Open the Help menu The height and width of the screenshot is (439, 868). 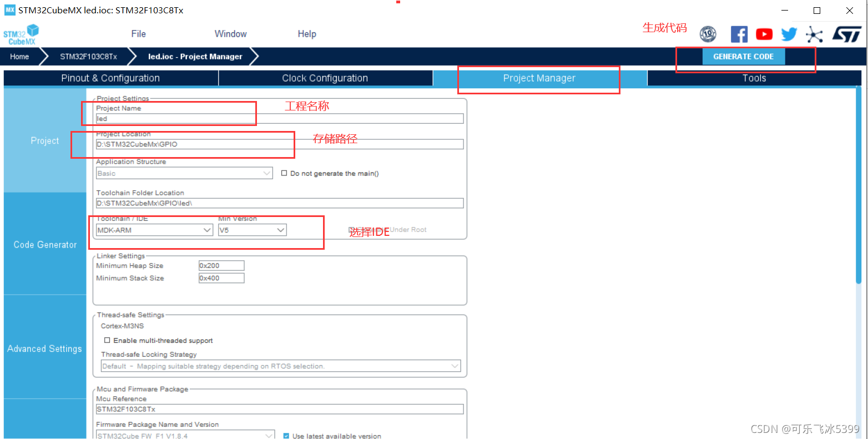307,34
